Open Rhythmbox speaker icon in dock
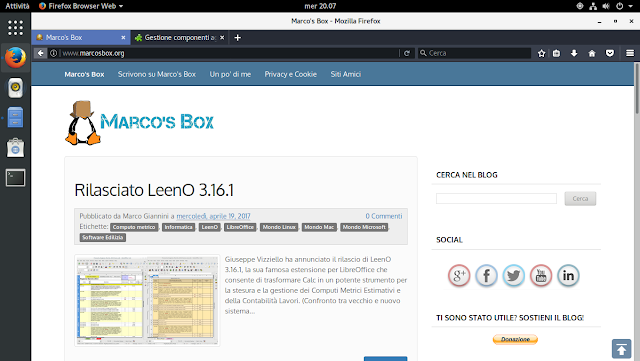640x361 pixels. (x=16, y=87)
